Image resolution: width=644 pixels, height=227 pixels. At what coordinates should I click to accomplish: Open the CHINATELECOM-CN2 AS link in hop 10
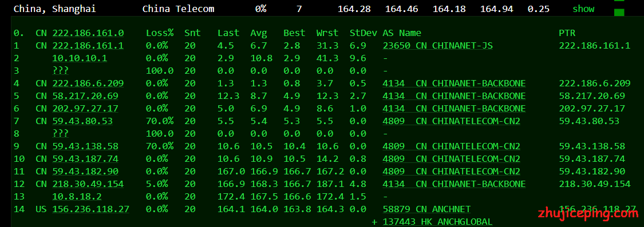[x=452, y=158]
